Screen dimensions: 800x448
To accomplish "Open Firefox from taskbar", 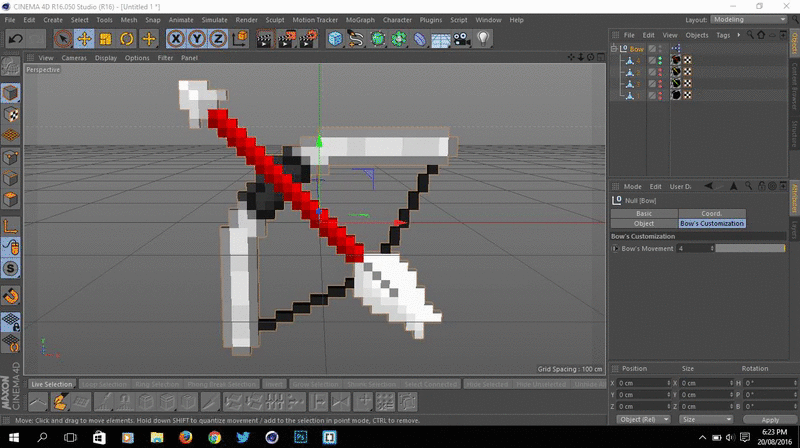I will [x=186, y=437].
